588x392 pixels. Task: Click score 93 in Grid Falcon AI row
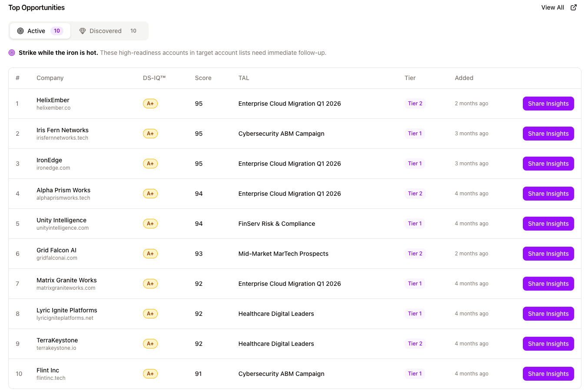199,254
